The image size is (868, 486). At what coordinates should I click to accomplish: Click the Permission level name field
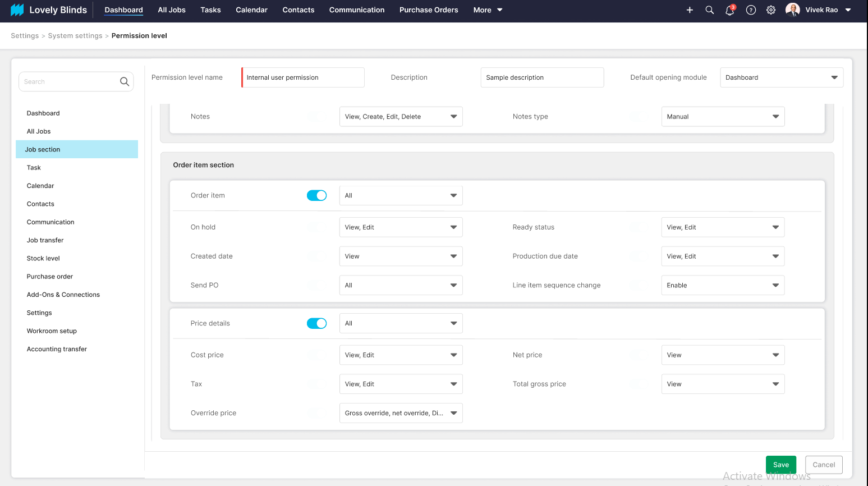[303, 77]
